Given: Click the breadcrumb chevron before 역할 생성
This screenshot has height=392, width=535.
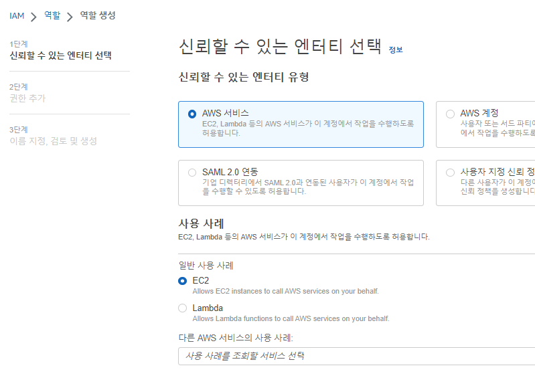Looking at the screenshot, I should tap(70, 16).
